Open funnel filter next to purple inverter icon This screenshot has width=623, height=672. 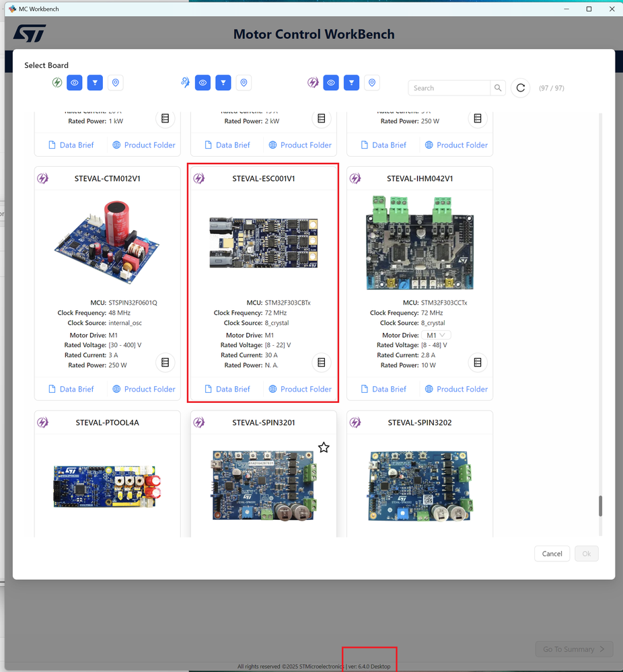(352, 83)
